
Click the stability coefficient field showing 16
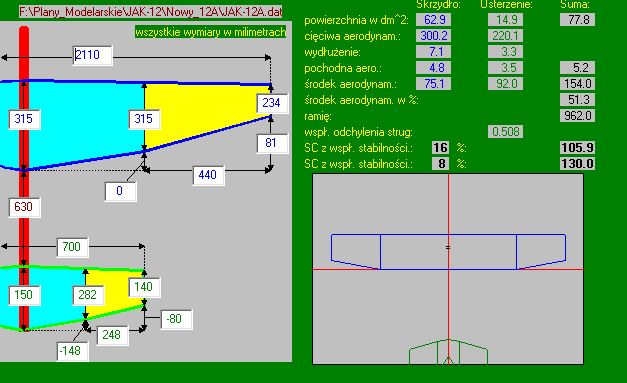(440, 148)
